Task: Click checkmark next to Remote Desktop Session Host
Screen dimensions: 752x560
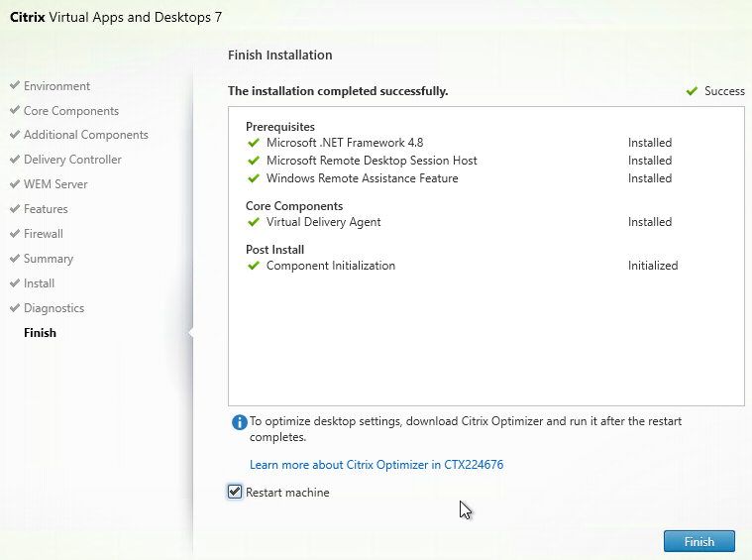Action: coord(254,161)
